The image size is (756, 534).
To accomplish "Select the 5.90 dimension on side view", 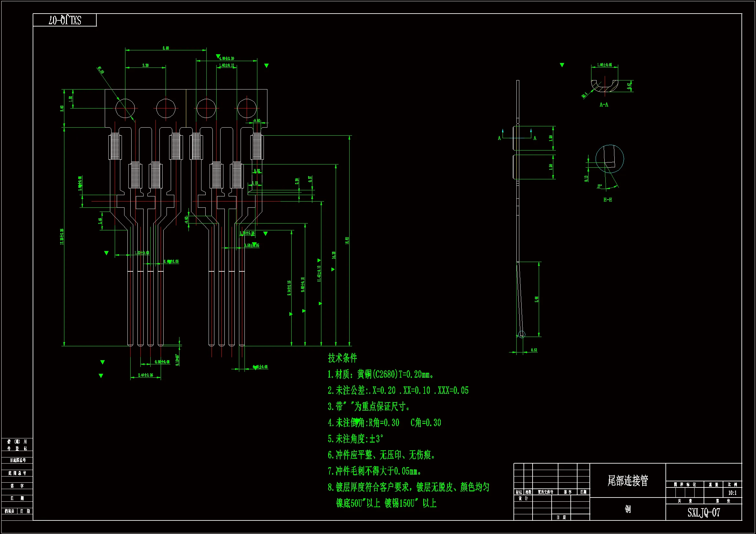I will 537,299.
